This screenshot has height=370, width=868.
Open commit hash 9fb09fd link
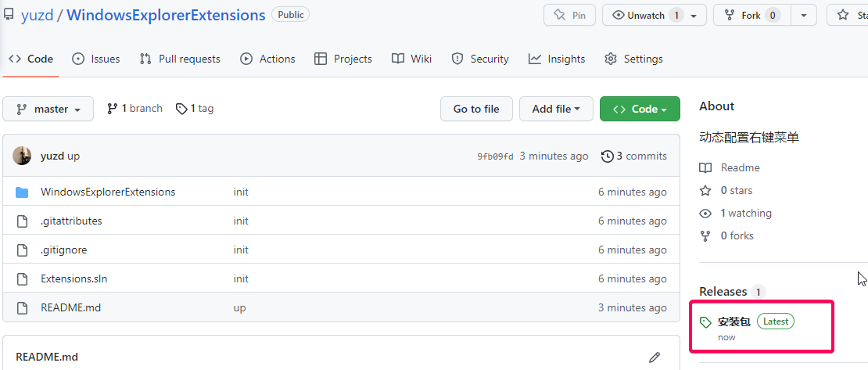(x=496, y=156)
